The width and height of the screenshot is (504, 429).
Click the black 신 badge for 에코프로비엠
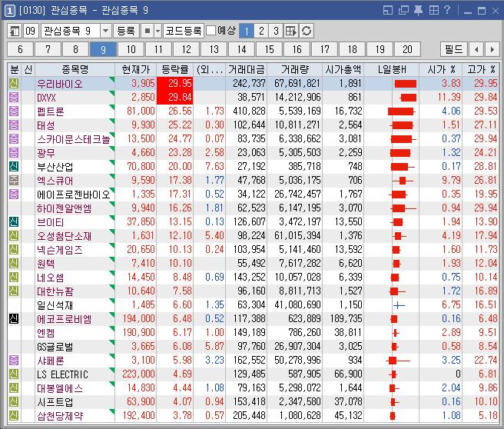(14, 319)
